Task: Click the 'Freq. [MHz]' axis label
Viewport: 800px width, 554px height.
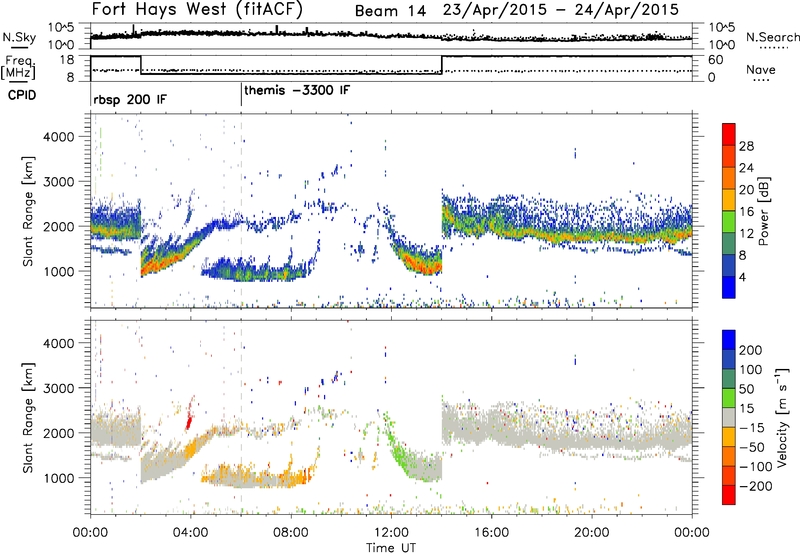Action: (18, 67)
